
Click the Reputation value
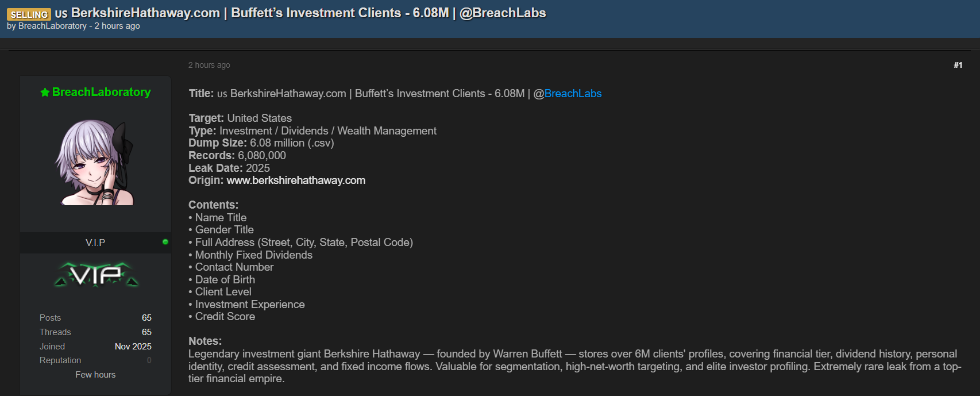click(x=148, y=360)
